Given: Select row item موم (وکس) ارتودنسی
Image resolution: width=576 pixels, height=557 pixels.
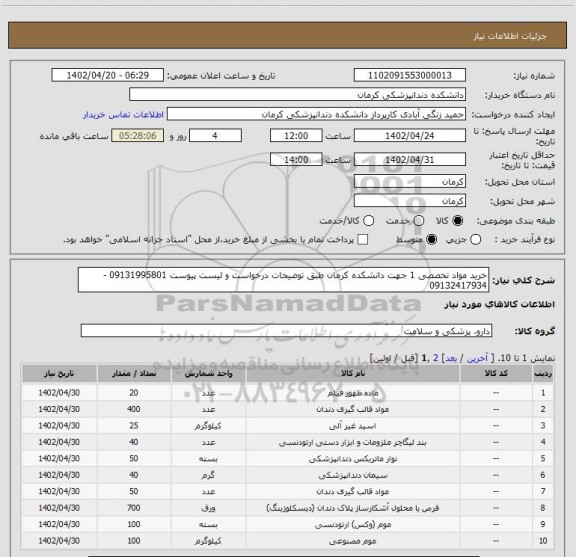Looking at the screenshot, I should pos(353,524).
